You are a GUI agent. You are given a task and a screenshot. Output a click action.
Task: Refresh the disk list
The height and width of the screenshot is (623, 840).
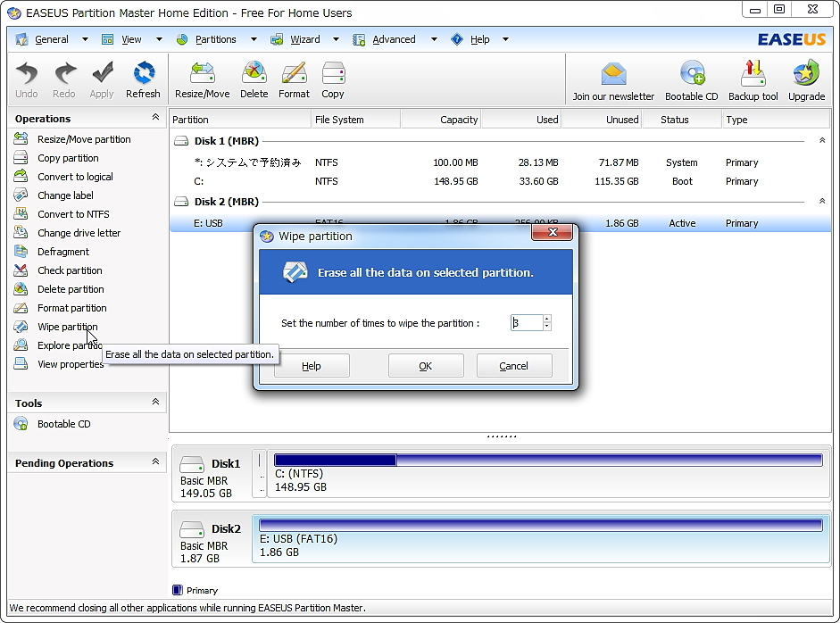click(143, 79)
